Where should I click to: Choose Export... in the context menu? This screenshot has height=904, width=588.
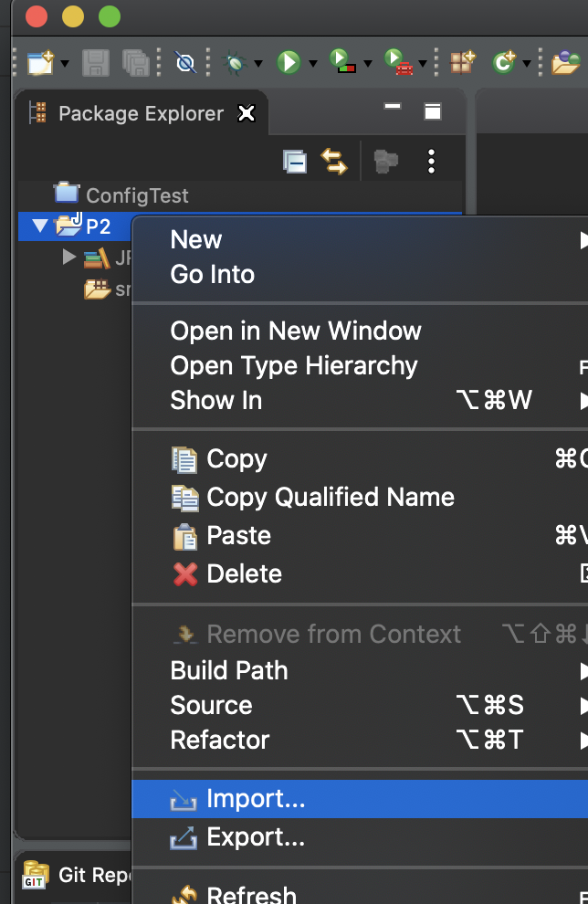pos(256,837)
